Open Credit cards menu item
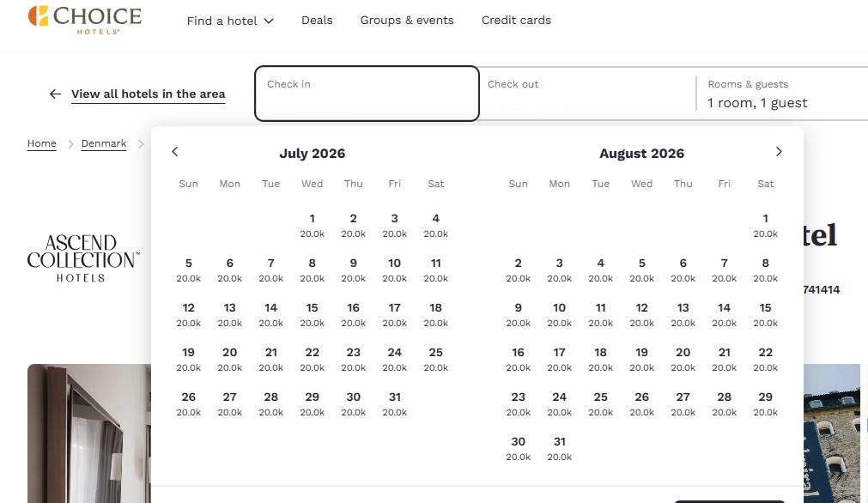 [517, 21]
